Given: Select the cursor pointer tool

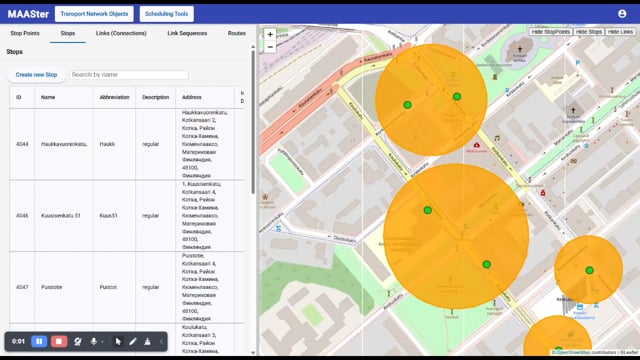Looking at the screenshot, I should (x=118, y=341).
